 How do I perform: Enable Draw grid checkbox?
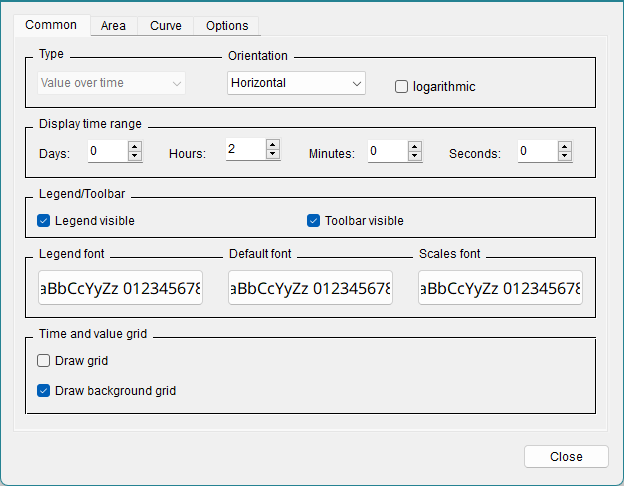(44, 361)
